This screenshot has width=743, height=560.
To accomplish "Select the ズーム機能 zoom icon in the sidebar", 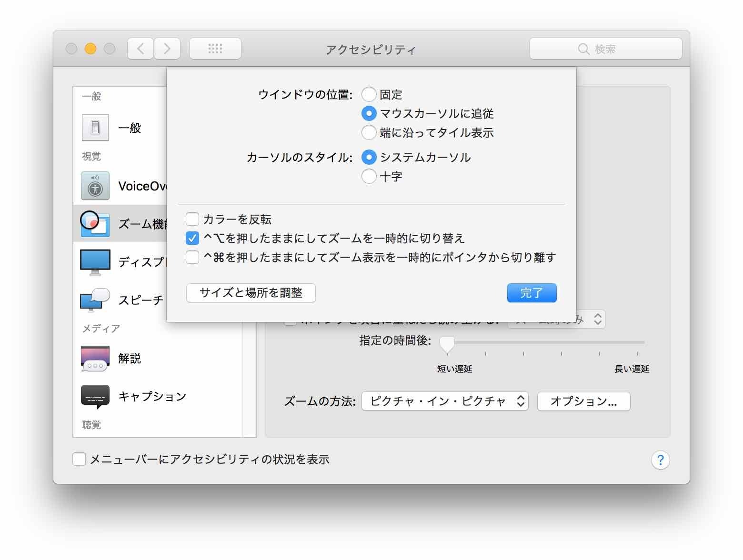I will point(95,224).
